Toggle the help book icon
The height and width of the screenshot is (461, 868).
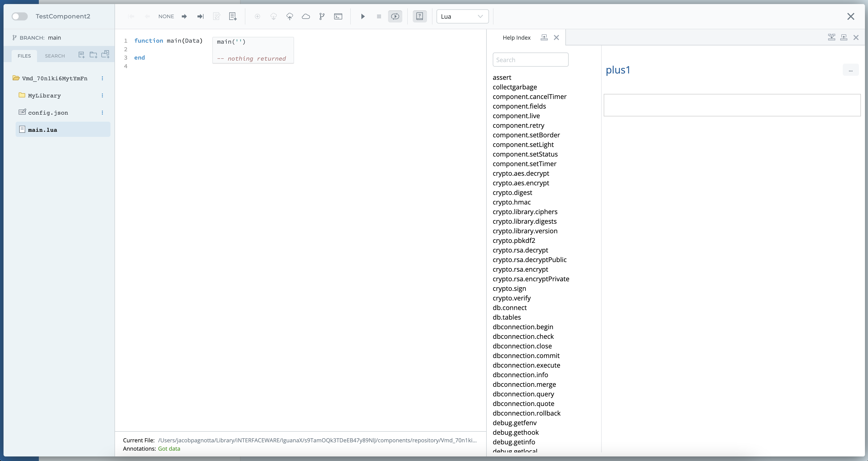[x=420, y=16]
